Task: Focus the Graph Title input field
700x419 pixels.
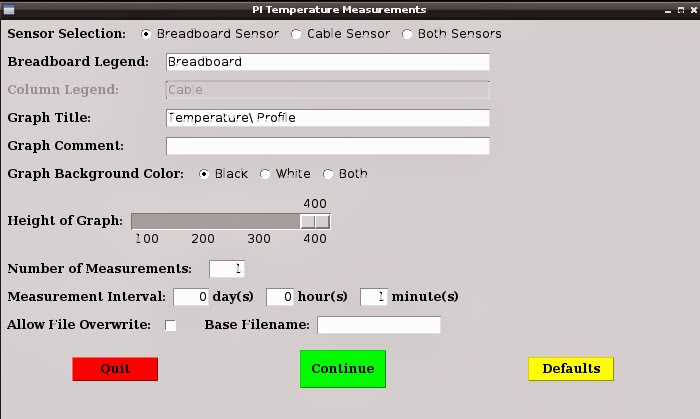Action: 328,118
